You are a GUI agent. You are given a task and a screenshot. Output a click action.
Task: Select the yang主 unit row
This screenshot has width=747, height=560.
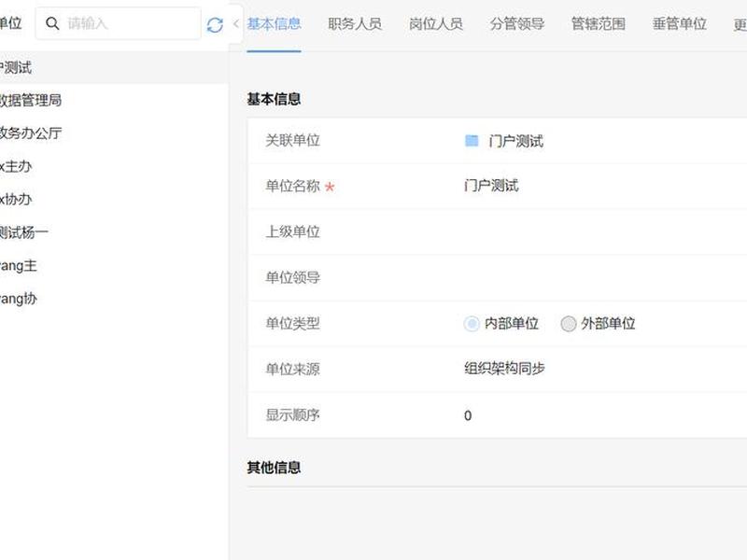pyautogui.click(x=114, y=266)
